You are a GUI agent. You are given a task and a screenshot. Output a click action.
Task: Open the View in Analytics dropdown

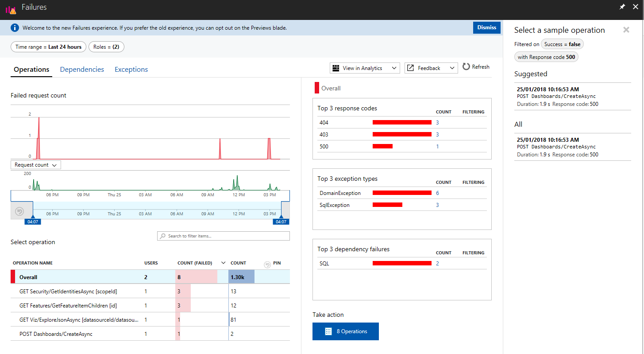pos(365,68)
